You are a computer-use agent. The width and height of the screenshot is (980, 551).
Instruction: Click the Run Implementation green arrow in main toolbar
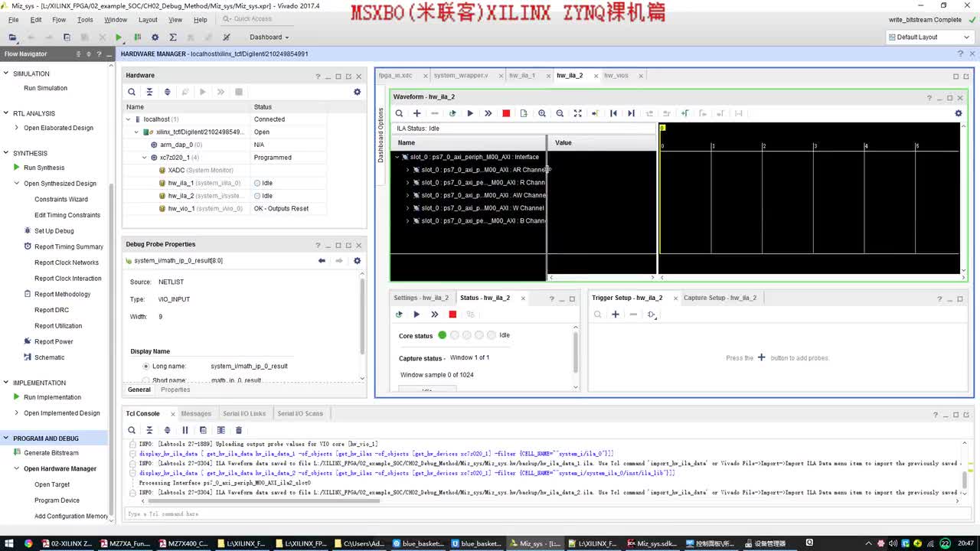(x=119, y=37)
